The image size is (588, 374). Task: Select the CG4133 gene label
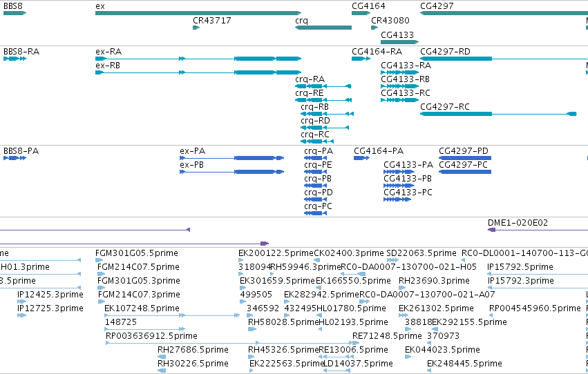pos(397,35)
